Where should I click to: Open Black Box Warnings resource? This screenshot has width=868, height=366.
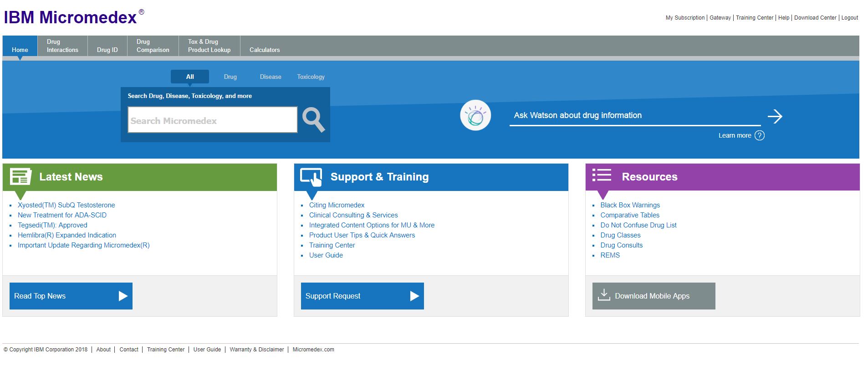tap(630, 205)
